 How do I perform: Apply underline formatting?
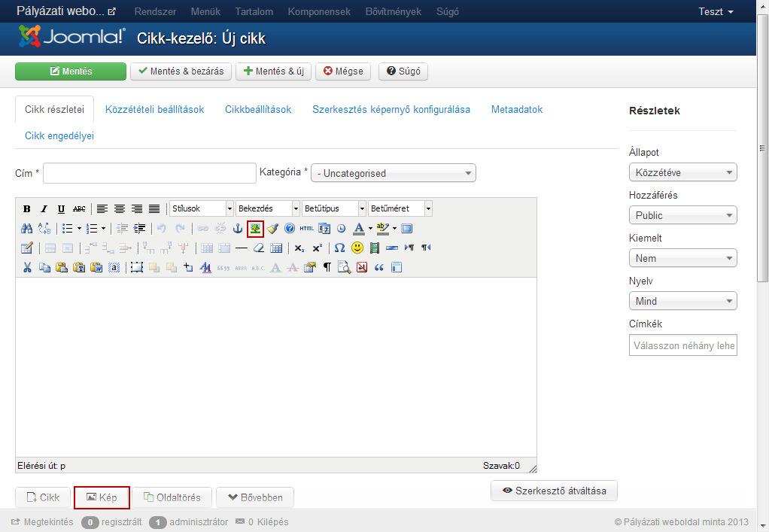[61, 209]
